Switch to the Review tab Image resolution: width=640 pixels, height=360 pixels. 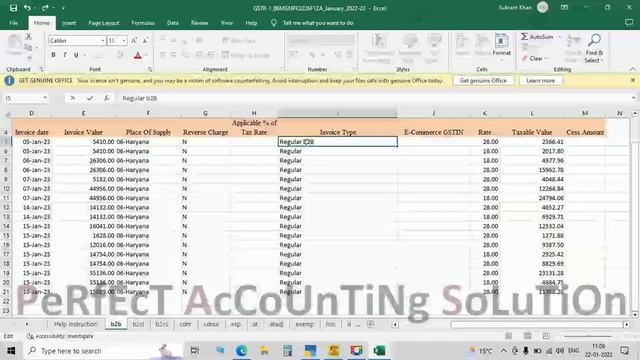pos(200,23)
